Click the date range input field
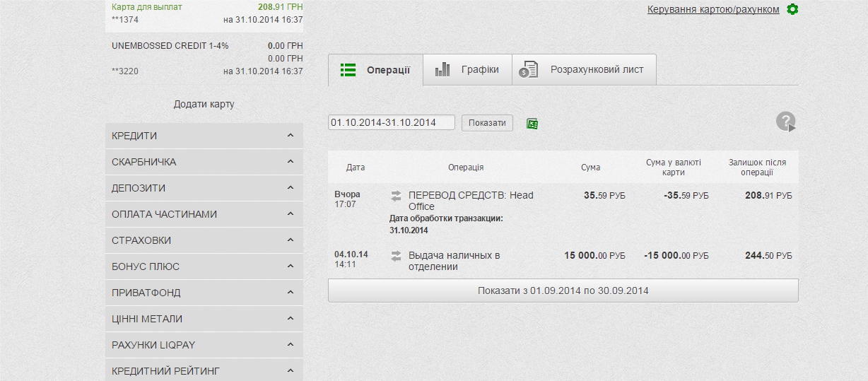Image resolution: width=868 pixels, height=381 pixels. click(392, 122)
